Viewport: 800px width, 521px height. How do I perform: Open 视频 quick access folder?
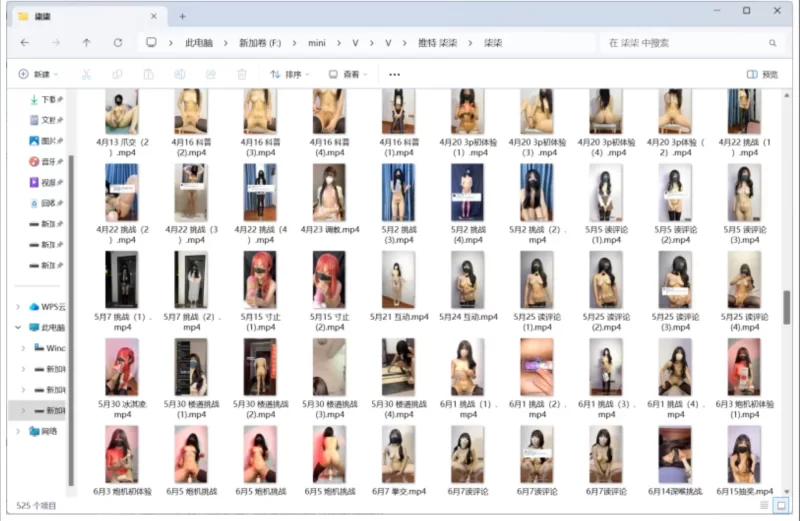pyautogui.click(x=46, y=182)
